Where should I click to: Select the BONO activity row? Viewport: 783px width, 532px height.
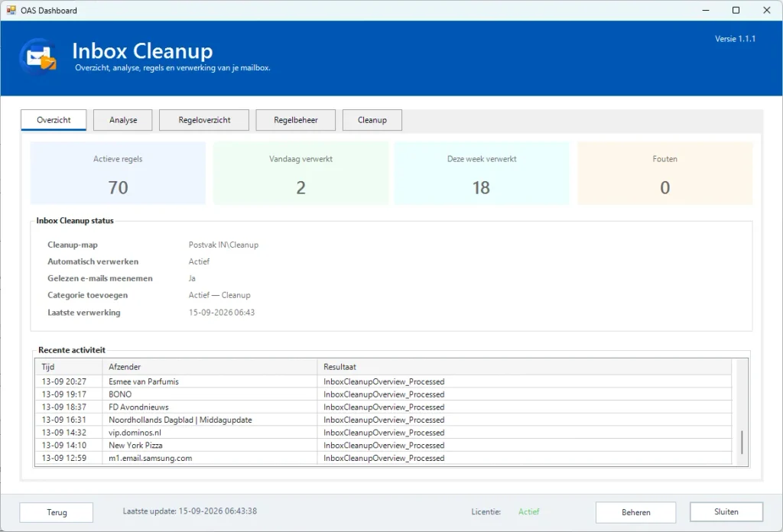click(384, 394)
